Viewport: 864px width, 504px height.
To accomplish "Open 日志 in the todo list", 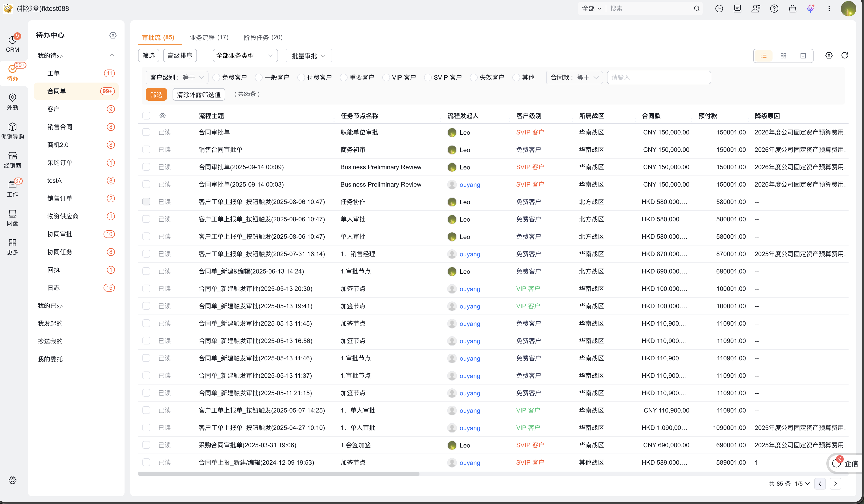I will 76,288.
